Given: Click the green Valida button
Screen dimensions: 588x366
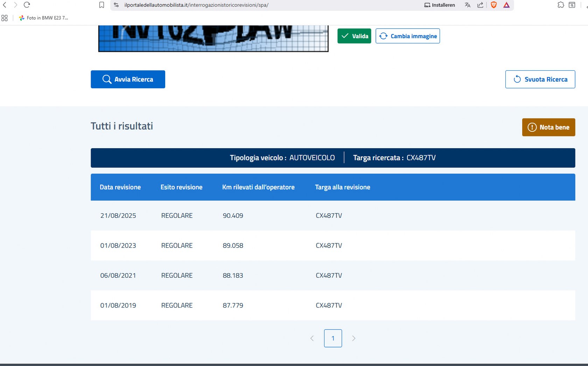Looking at the screenshot, I should [x=354, y=36].
